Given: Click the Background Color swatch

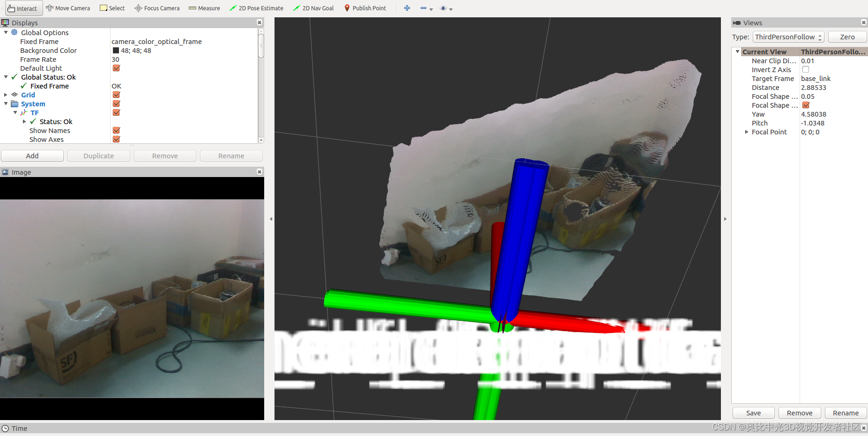Looking at the screenshot, I should [x=116, y=51].
